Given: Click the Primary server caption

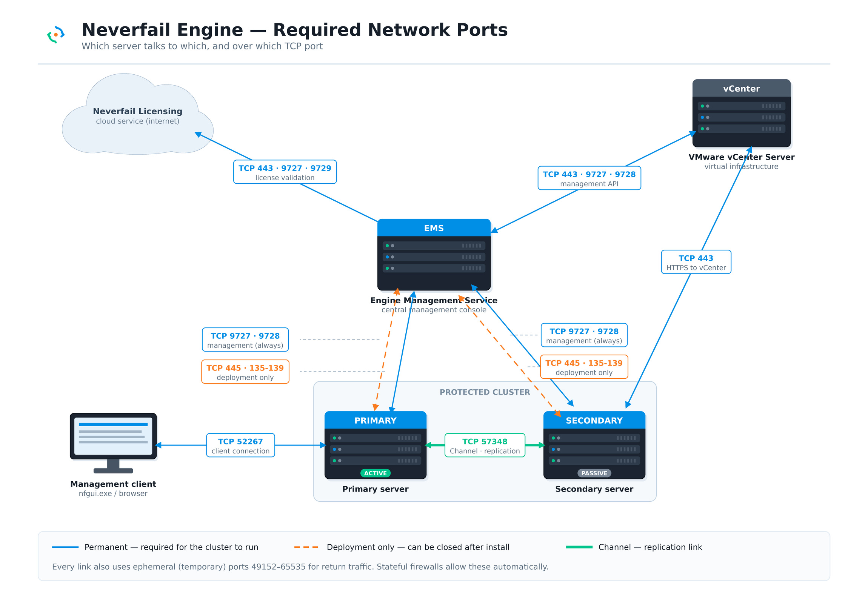Looking at the screenshot, I should (376, 489).
